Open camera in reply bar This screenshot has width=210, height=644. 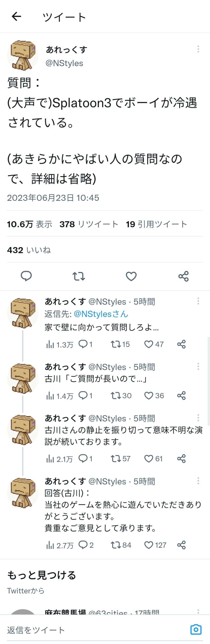pyautogui.click(x=196, y=630)
